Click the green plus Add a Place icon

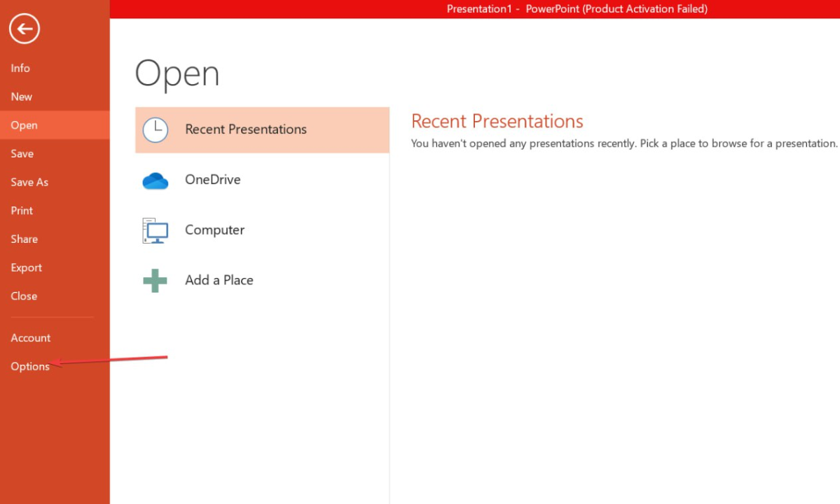156,281
